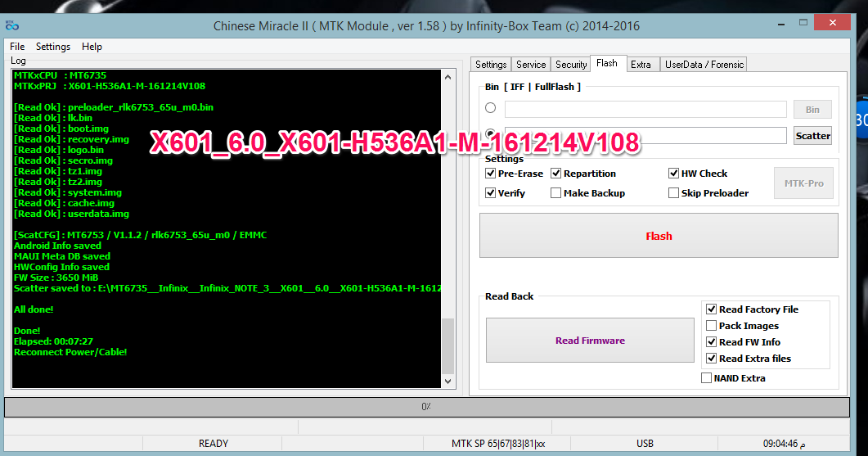
Task: Click log line '[Read Ok] : userdata.img'
Action: 71,214
